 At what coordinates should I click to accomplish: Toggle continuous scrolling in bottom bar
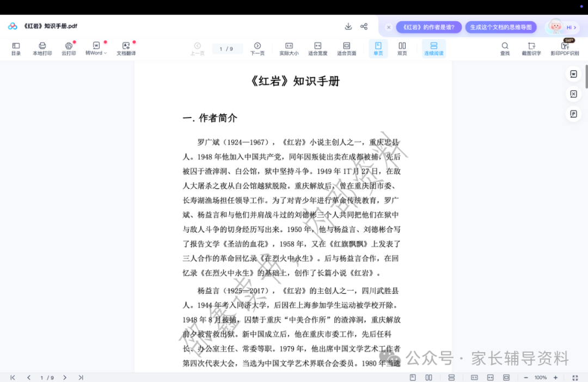(451, 378)
